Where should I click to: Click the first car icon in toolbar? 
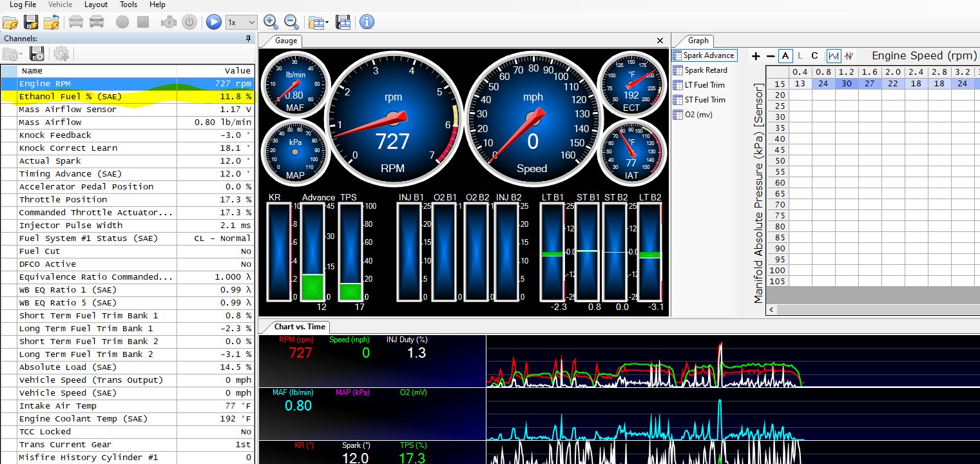point(75,22)
